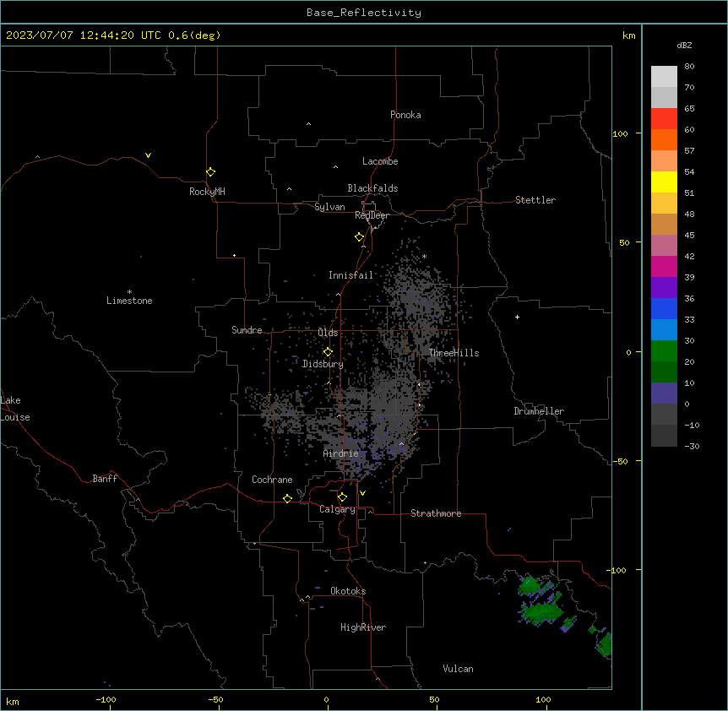Click the Base_Reflectivity title text
The height and width of the screenshot is (711, 728).
click(x=364, y=13)
